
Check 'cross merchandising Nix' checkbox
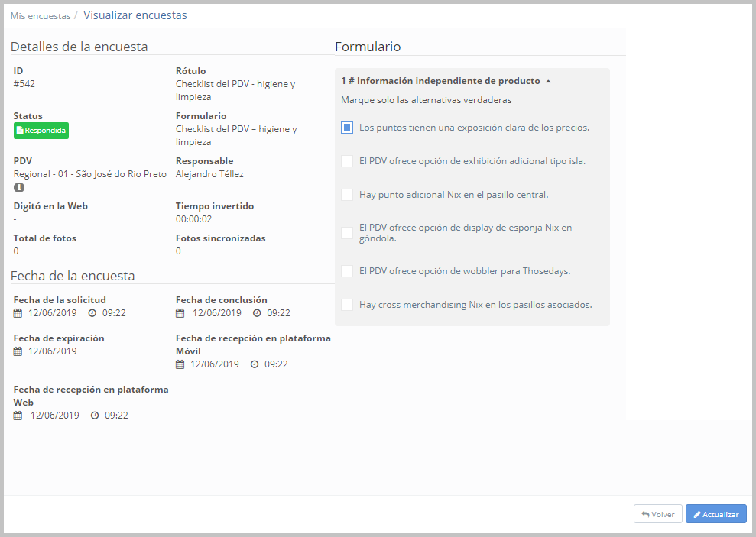(347, 305)
